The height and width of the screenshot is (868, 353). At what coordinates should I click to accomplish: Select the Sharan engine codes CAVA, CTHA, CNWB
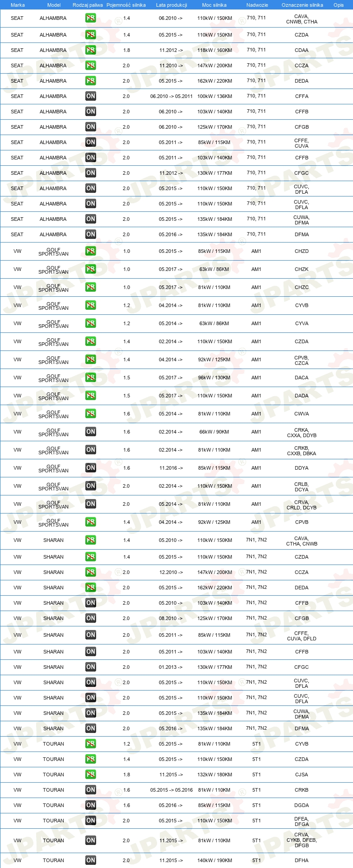[x=302, y=541]
